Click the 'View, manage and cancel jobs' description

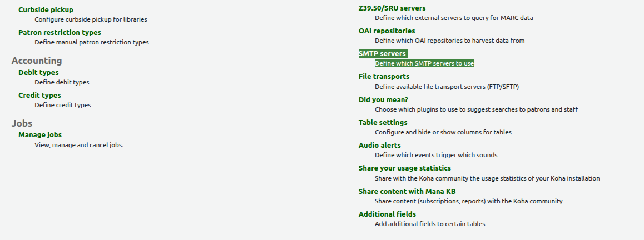click(78, 145)
